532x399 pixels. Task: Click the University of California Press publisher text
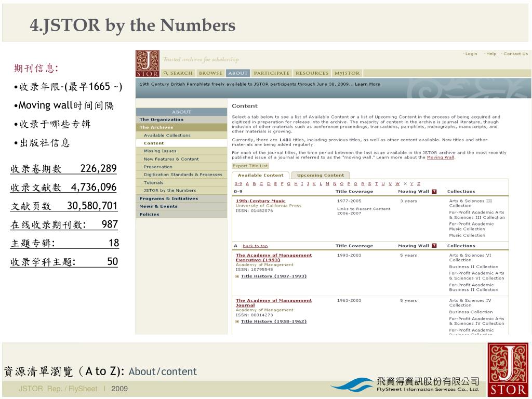pyautogui.click(x=269, y=206)
